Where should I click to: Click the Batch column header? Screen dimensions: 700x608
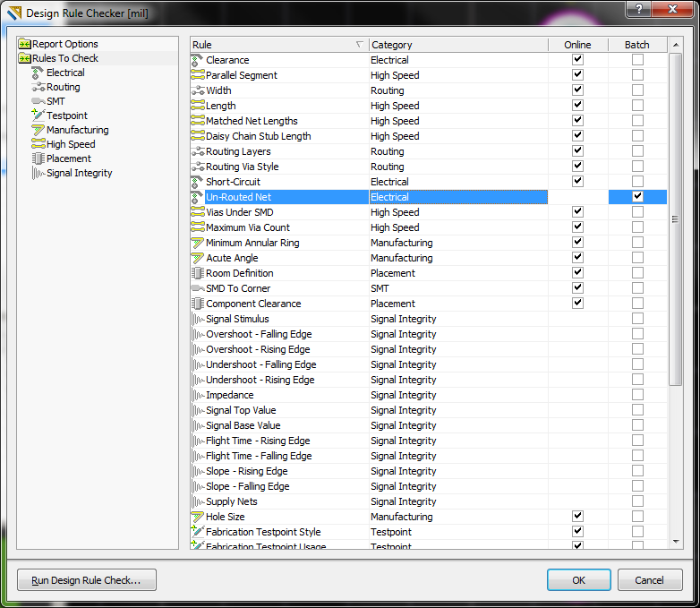[x=637, y=45]
